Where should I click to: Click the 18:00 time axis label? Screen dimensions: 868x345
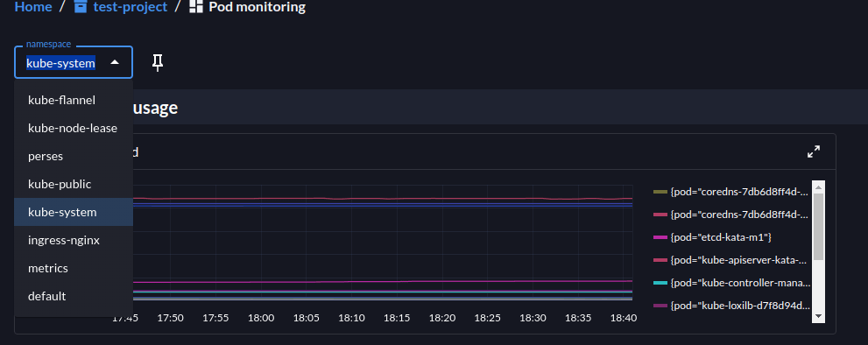[x=261, y=318]
